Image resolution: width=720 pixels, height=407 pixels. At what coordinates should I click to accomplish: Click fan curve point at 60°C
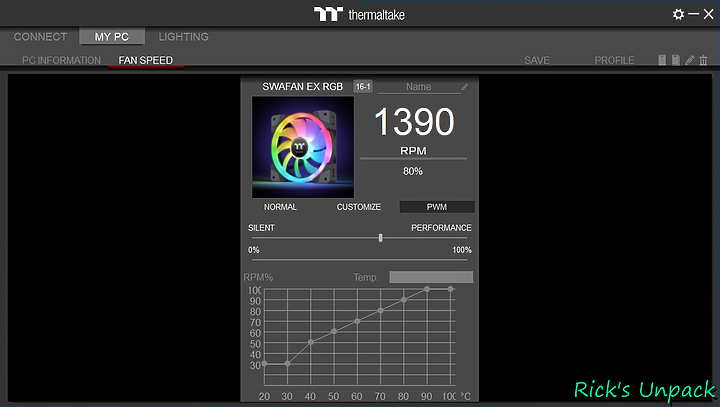(357, 321)
